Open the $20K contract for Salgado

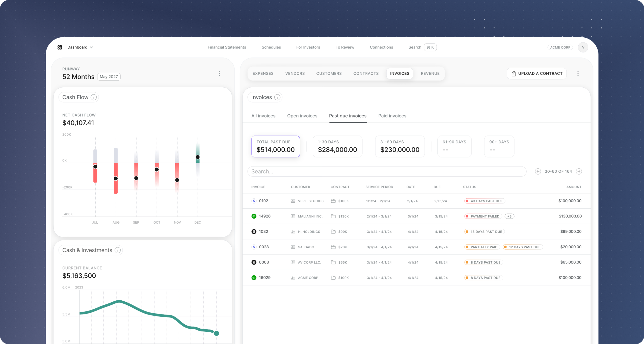pos(339,247)
